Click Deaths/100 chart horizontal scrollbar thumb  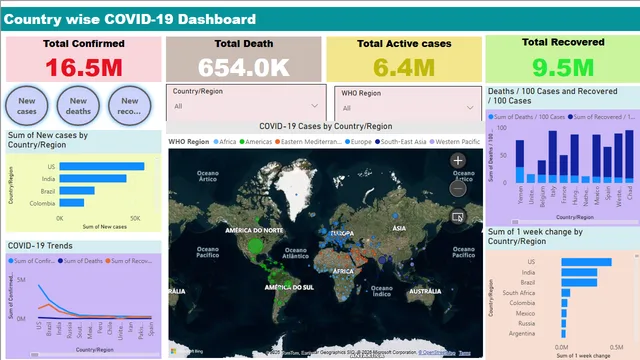pyautogui.click(x=515, y=222)
